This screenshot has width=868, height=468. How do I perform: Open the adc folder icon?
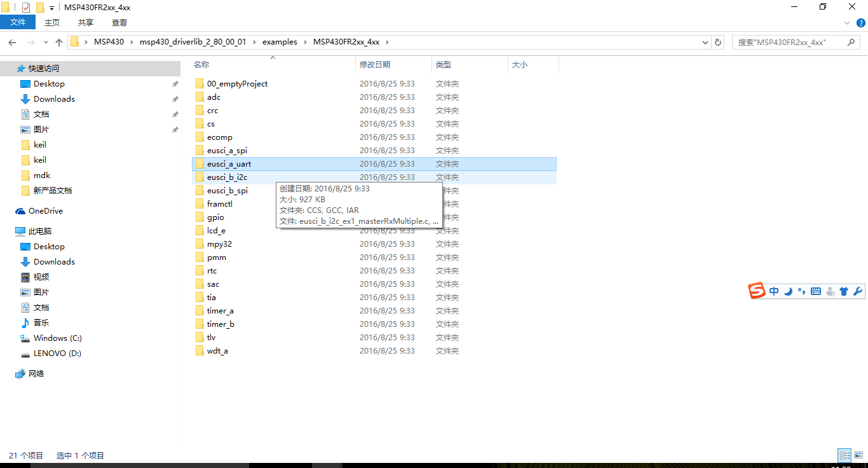pos(200,97)
